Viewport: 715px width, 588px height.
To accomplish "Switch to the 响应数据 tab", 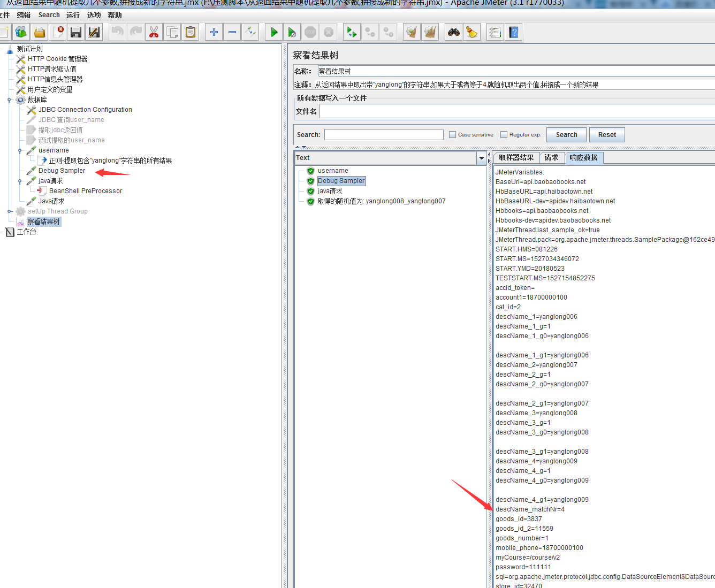I will click(583, 158).
